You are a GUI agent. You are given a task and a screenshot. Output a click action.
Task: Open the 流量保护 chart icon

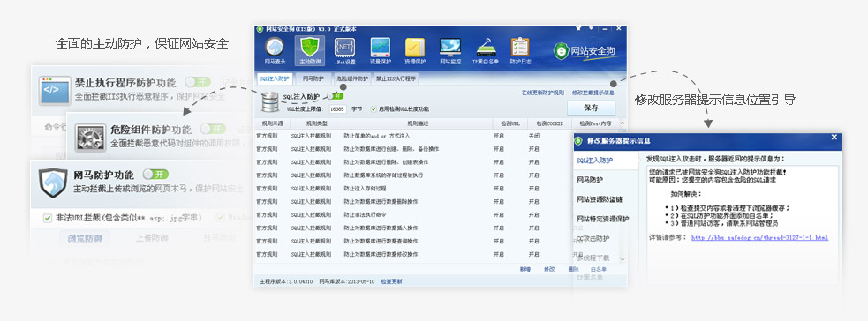point(381,47)
